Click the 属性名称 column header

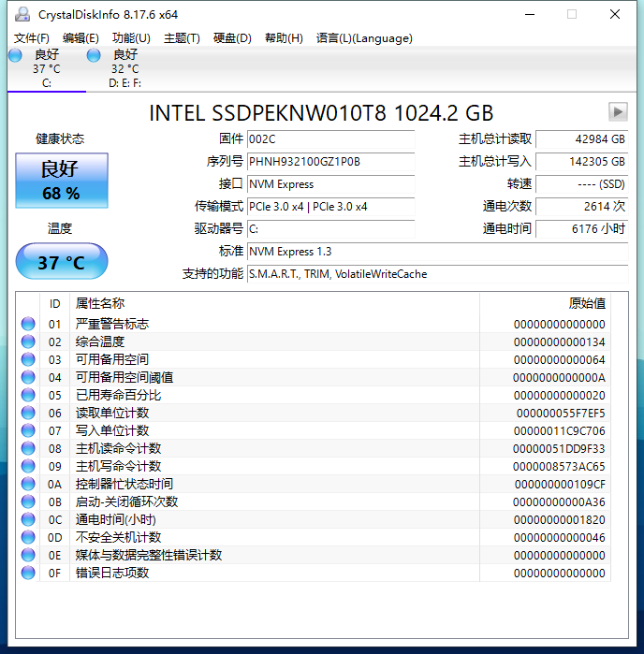pyautogui.click(x=274, y=304)
